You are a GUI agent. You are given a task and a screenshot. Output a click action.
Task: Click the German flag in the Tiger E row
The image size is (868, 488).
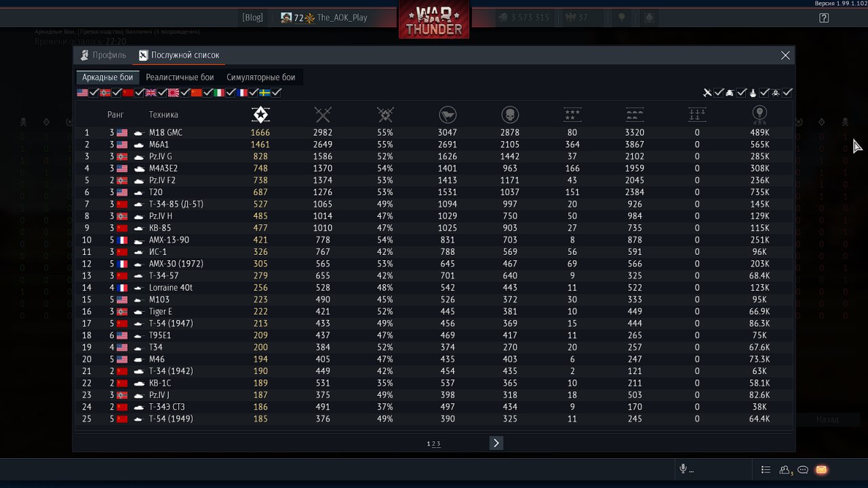pyautogui.click(x=122, y=312)
